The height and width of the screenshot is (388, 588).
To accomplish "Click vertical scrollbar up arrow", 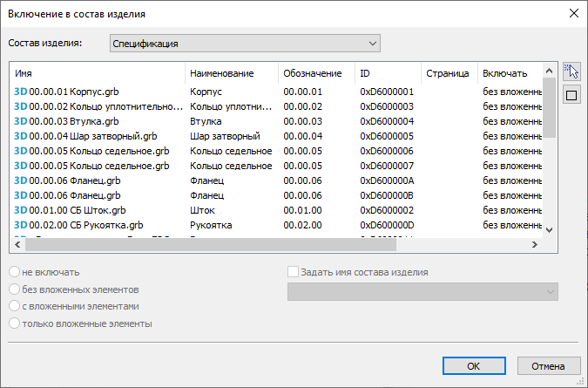I will click(549, 71).
